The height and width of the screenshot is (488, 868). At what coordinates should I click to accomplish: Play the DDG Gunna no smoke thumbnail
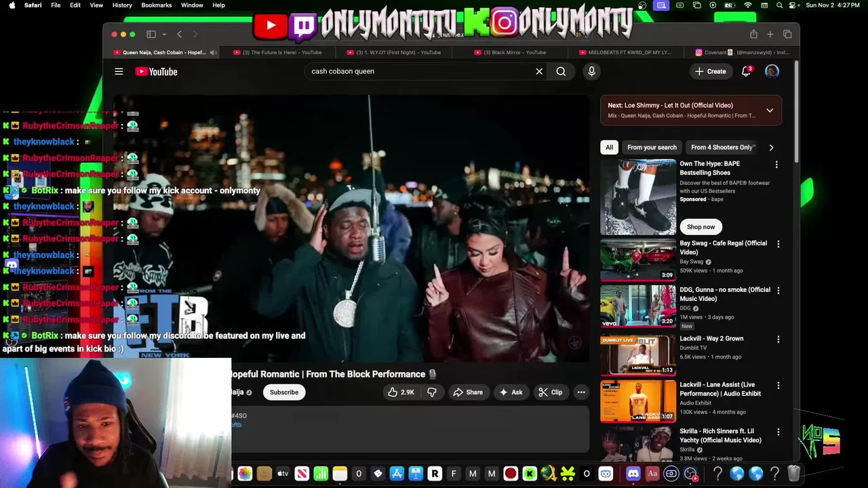coord(638,306)
